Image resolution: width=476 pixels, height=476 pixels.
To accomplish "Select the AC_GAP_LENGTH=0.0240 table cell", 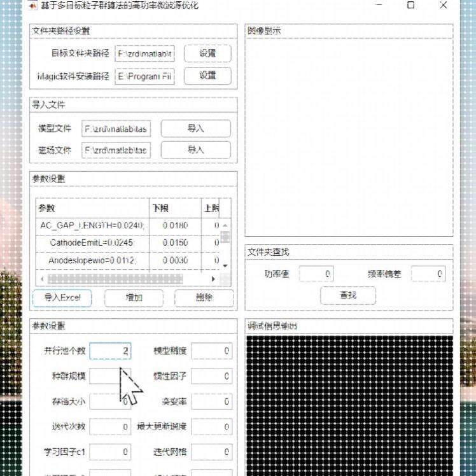I will [92, 225].
